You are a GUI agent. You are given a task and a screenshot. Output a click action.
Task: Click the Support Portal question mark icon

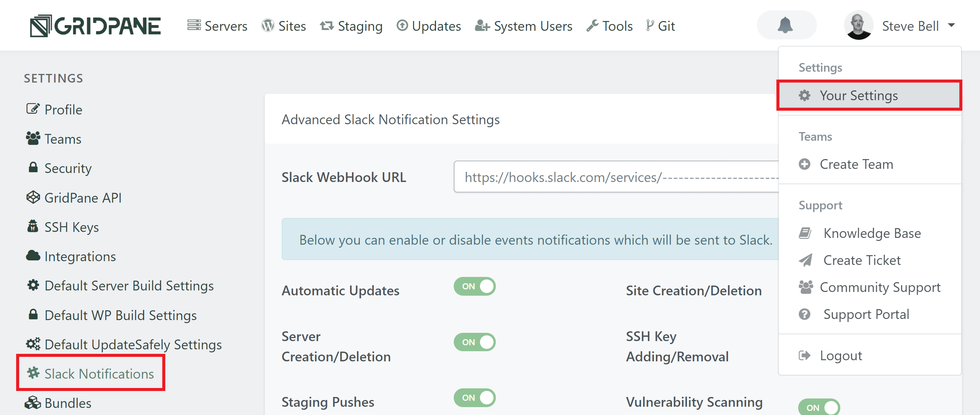click(x=804, y=314)
